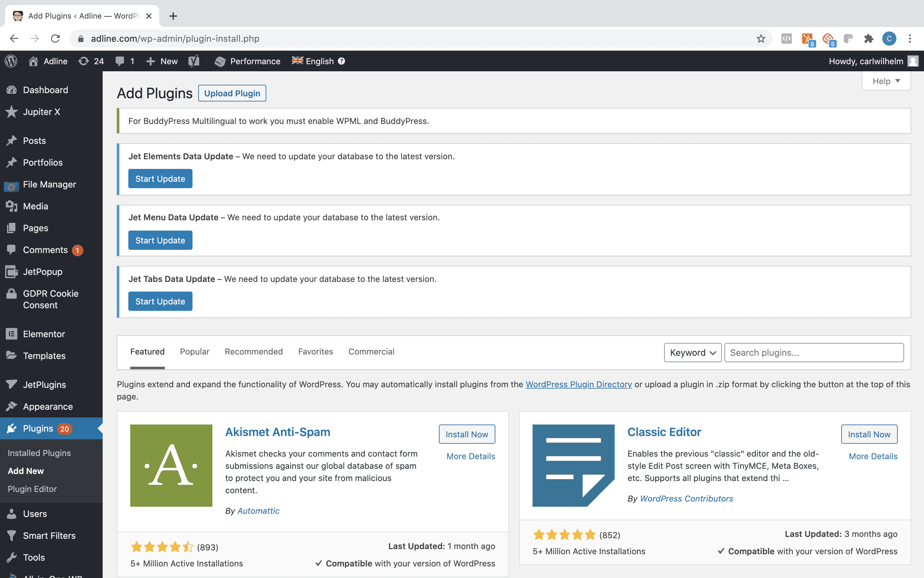Open Comments in sidebar
Screen dimensions: 924x578
51,250
